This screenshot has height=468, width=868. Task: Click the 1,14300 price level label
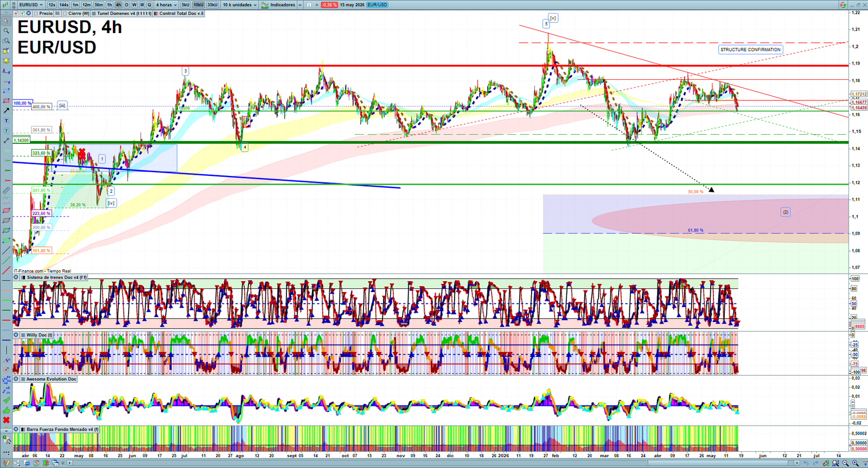click(21, 140)
